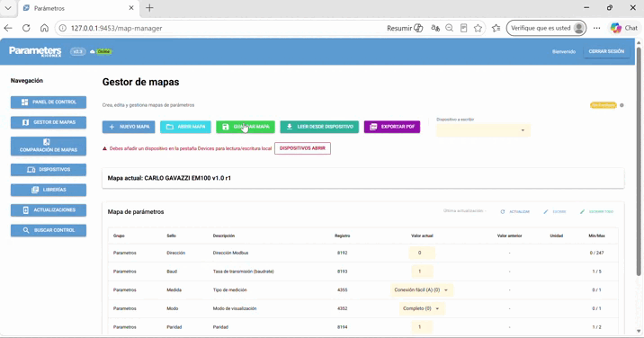
Task: Click the yellow status chip top right
Action: click(x=603, y=105)
